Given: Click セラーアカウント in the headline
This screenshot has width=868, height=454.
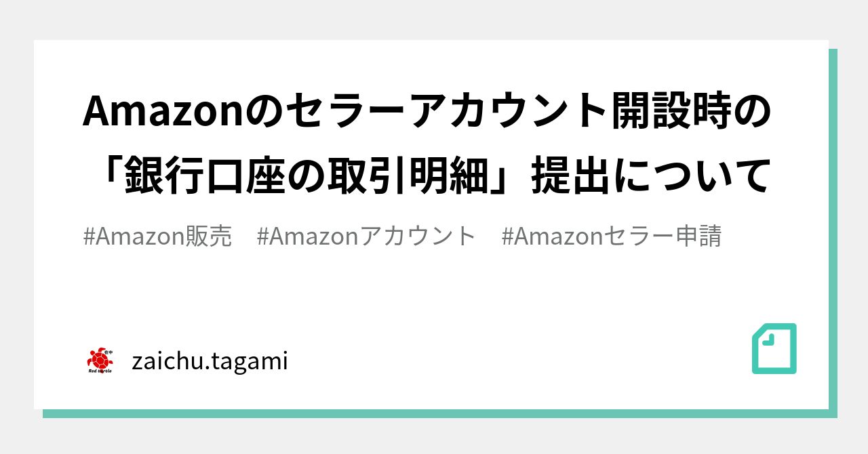Looking at the screenshot, I should [429, 112].
